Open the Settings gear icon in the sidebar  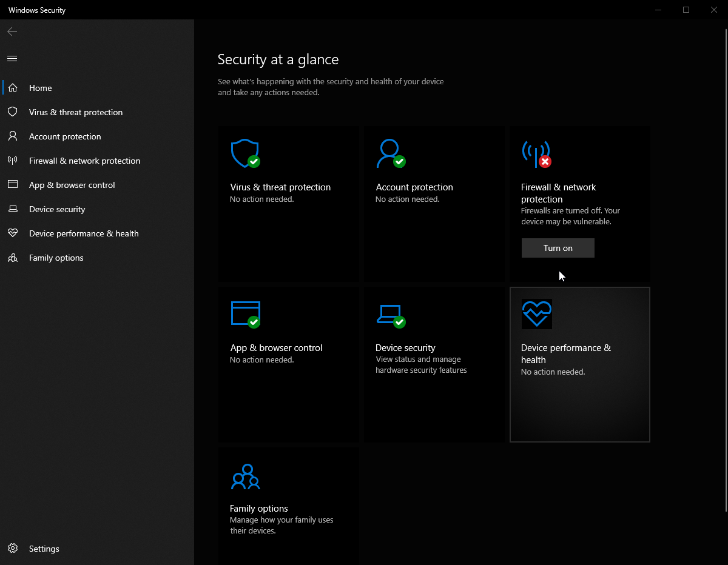tap(12, 549)
